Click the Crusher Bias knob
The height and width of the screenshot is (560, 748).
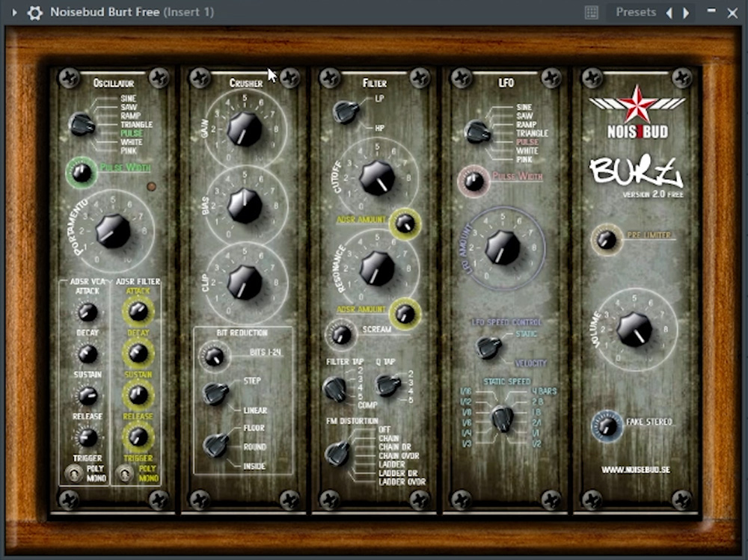[245, 206]
